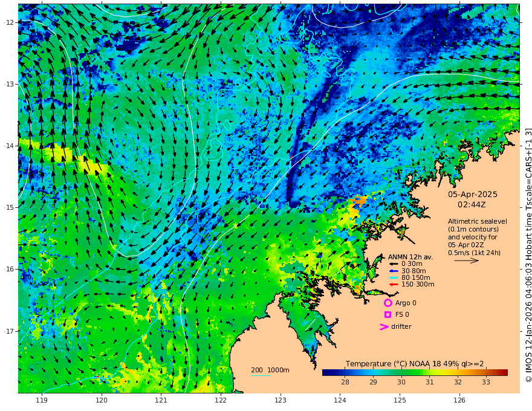Click the ANMN 12h av. legend heading
The width and height of the screenshot is (532, 411).
(x=409, y=256)
